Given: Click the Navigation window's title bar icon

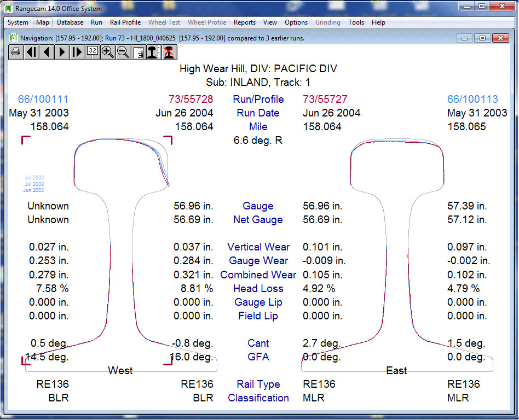Looking at the screenshot, I should (14, 38).
